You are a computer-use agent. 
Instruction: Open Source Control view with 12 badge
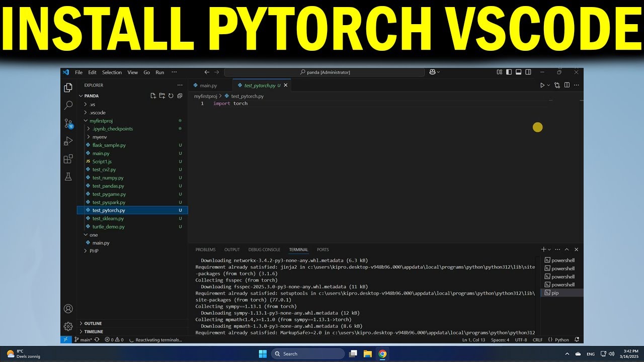click(68, 123)
